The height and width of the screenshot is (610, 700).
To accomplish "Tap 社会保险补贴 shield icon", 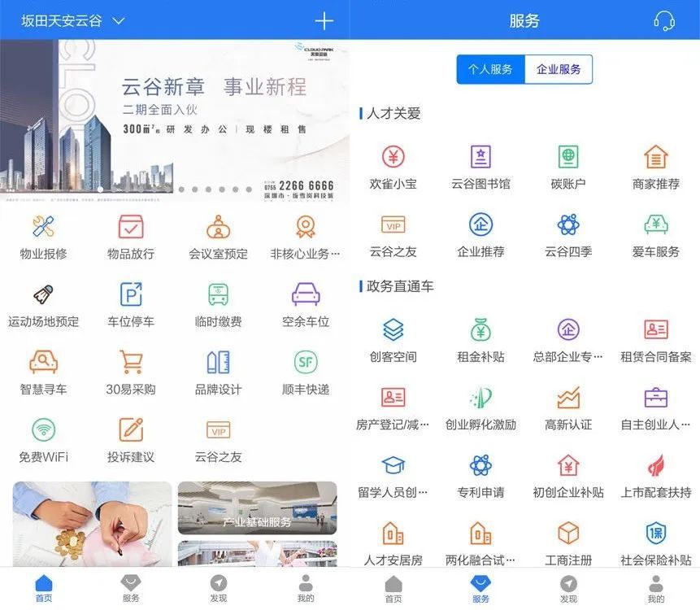I will [x=656, y=534].
